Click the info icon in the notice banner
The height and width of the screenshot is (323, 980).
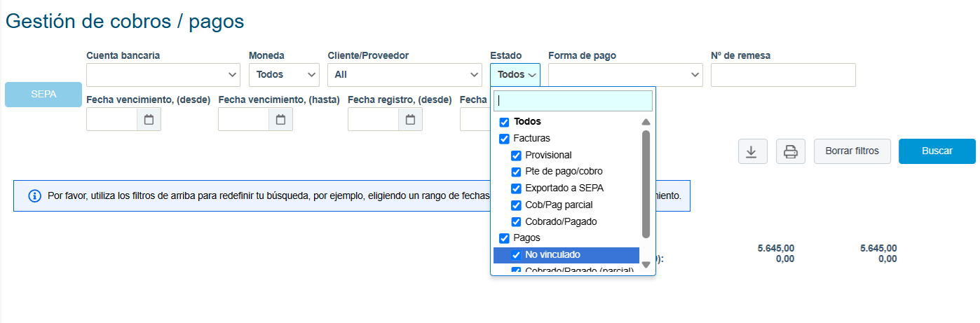click(34, 195)
